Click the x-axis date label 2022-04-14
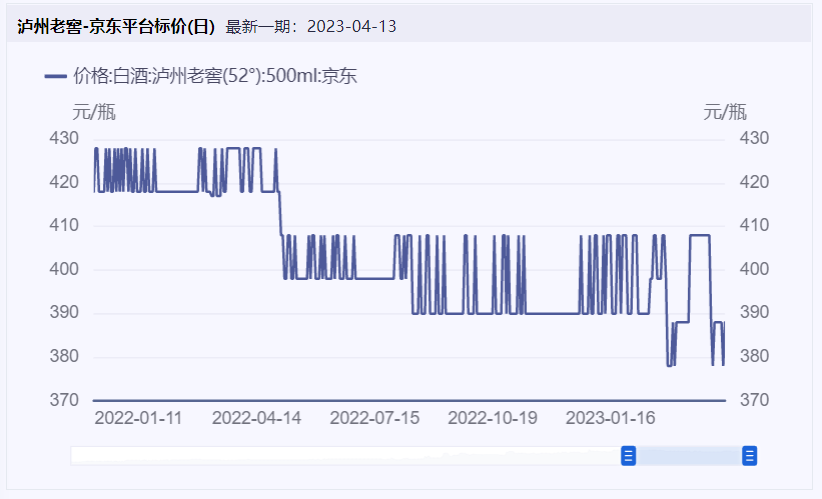The image size is (822, 499). [256, 418]
